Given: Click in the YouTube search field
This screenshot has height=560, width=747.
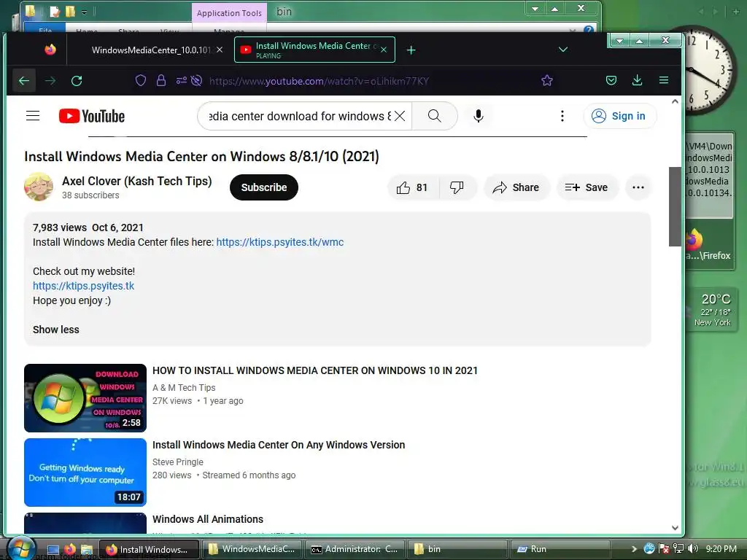Looking at the screenshot, I should point(300,116).
